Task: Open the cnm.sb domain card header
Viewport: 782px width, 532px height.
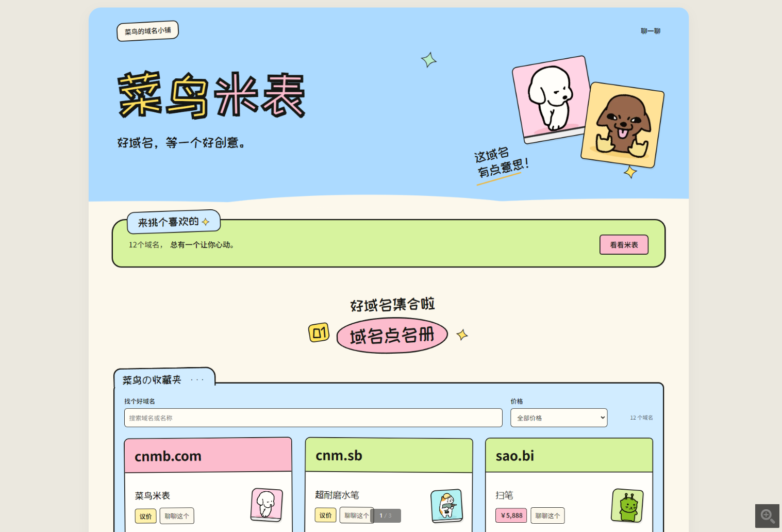Action: tap(389, 455)
